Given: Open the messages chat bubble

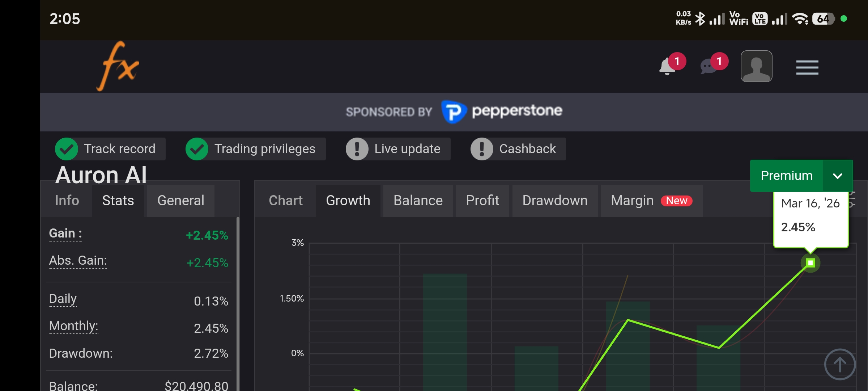Looking at the screenshot, I should [709, 67].
